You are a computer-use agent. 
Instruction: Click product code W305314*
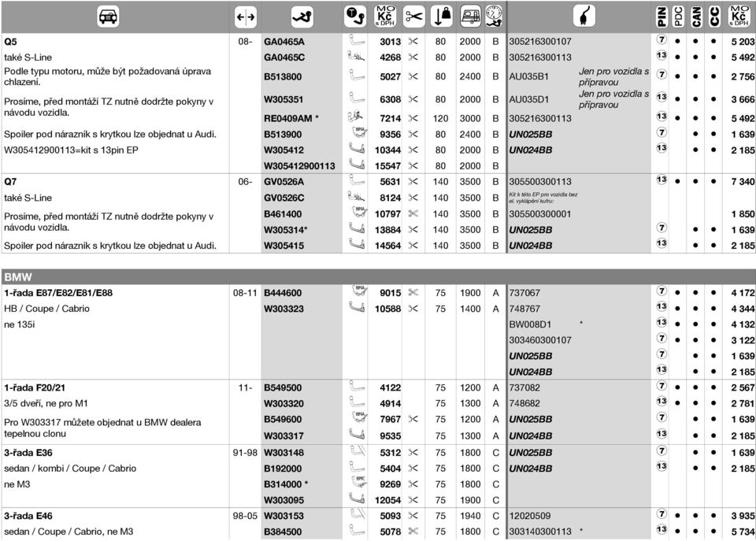(285, 230)
